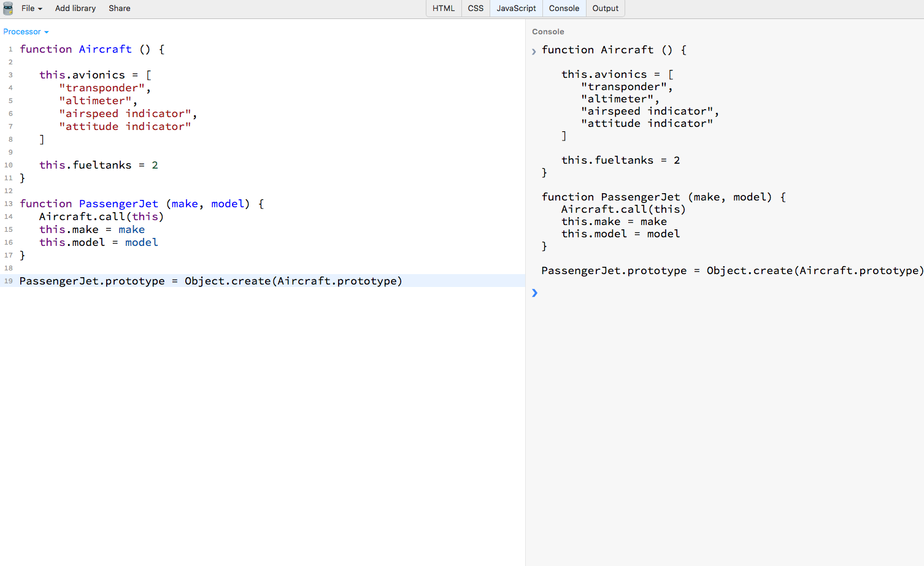This screenshot has height=566, width=924.
Task: Click the "attitude indicator" string in editor
Action: pos(125,126)
